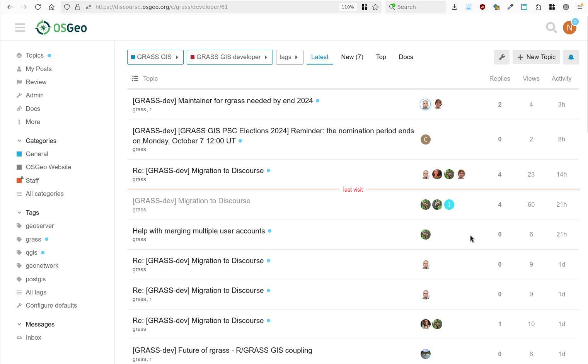The height and width of the screenshot is (364, 588).
Task: Click the cyan 'I' poster avatar
Action: [x=449, y=204]
